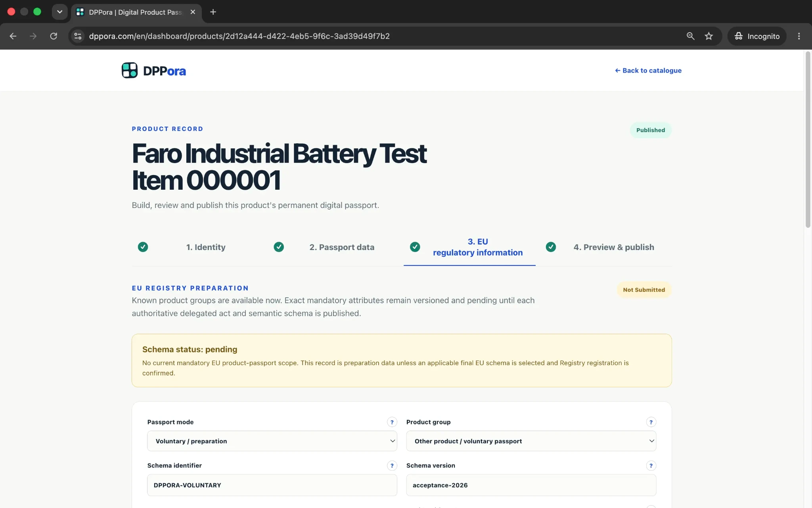The width and height of the screenshot is (812, 508).
Task: Open site information icon in address bar
Action: [78, 36]
